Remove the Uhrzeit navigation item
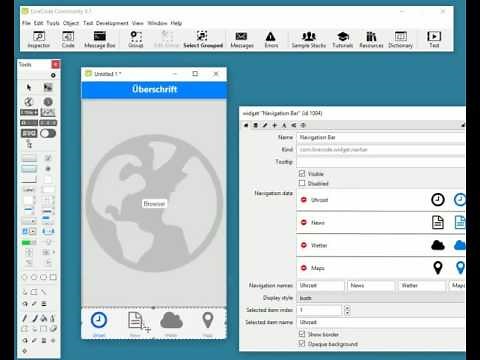This screenshot has width=480, height=360. [x=304, y=200]
